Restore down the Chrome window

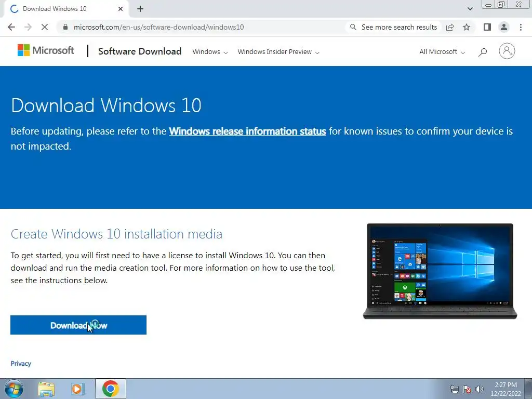click(x=501, y=4)
